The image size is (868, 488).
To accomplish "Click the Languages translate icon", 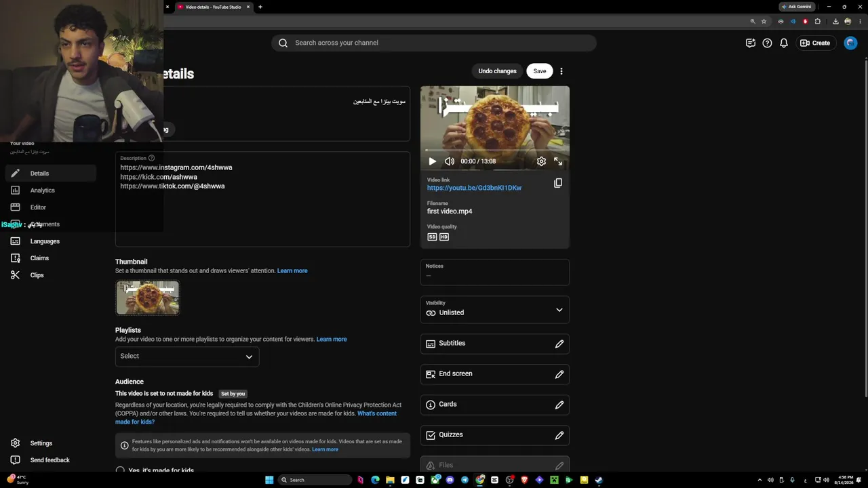I will coord(15,241).
